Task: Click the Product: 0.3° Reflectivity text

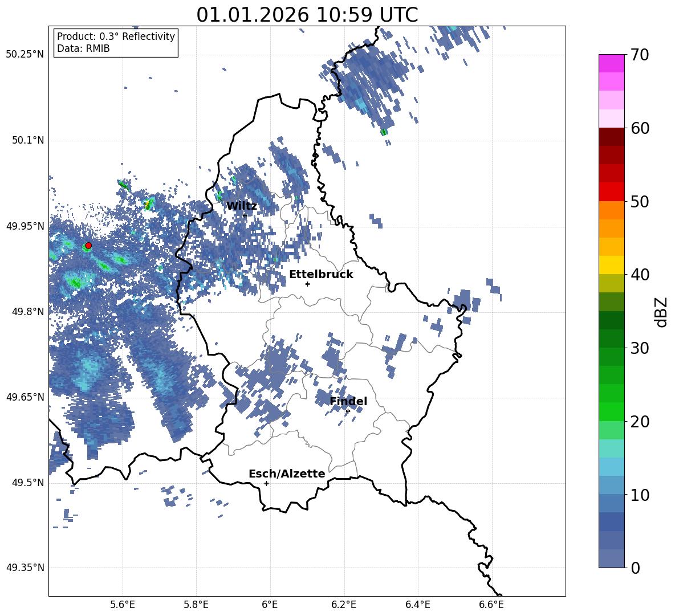Action: tap(116, 36)
